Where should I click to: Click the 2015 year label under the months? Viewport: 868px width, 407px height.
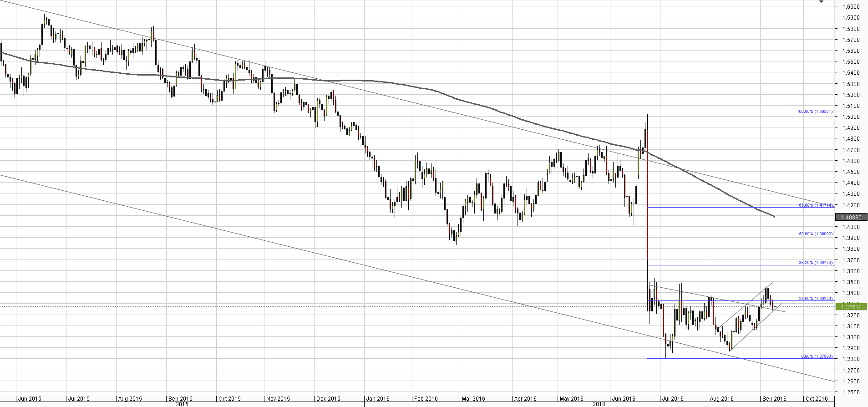[x=182, y=404]
